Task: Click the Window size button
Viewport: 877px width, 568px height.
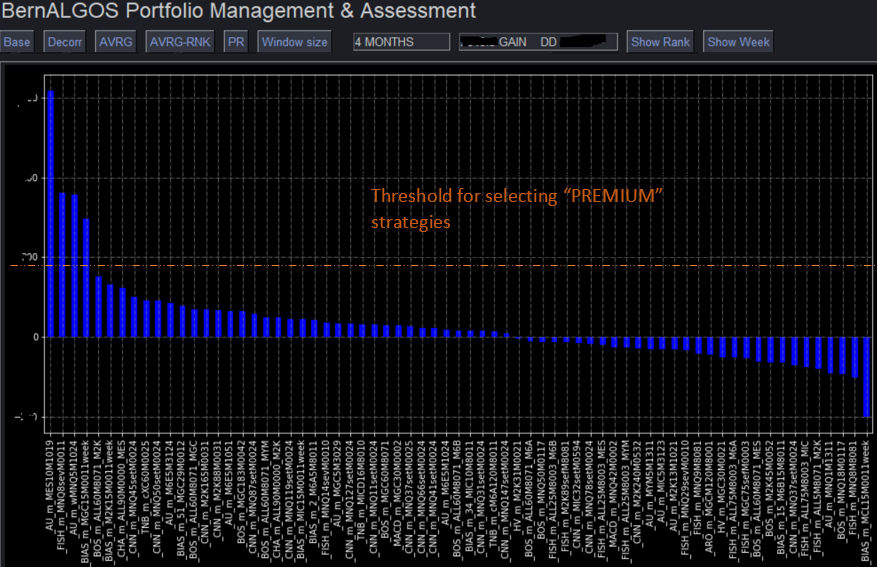Action: [294, 42]
